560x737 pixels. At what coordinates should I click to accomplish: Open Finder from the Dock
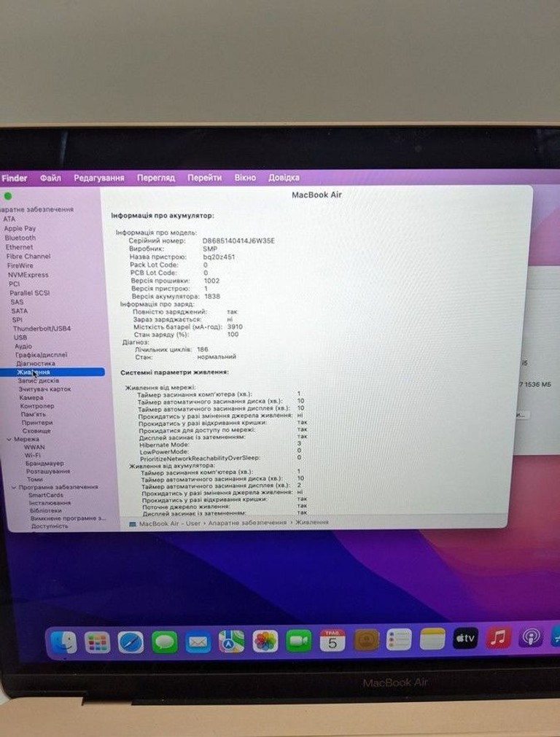63,643
